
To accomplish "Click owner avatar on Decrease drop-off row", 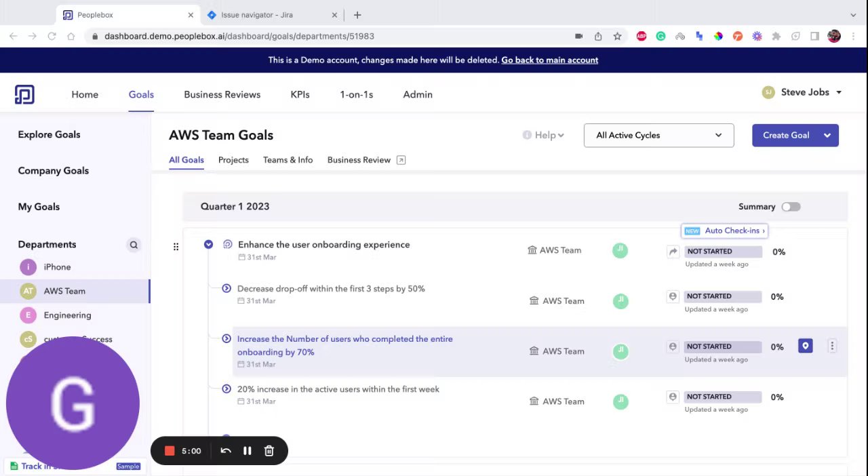I will click(x=620, y=301).
